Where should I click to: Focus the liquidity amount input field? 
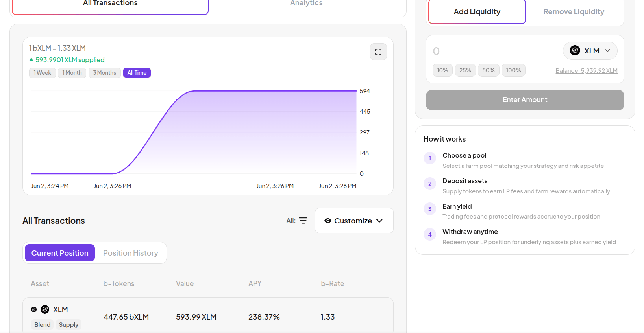495,51
